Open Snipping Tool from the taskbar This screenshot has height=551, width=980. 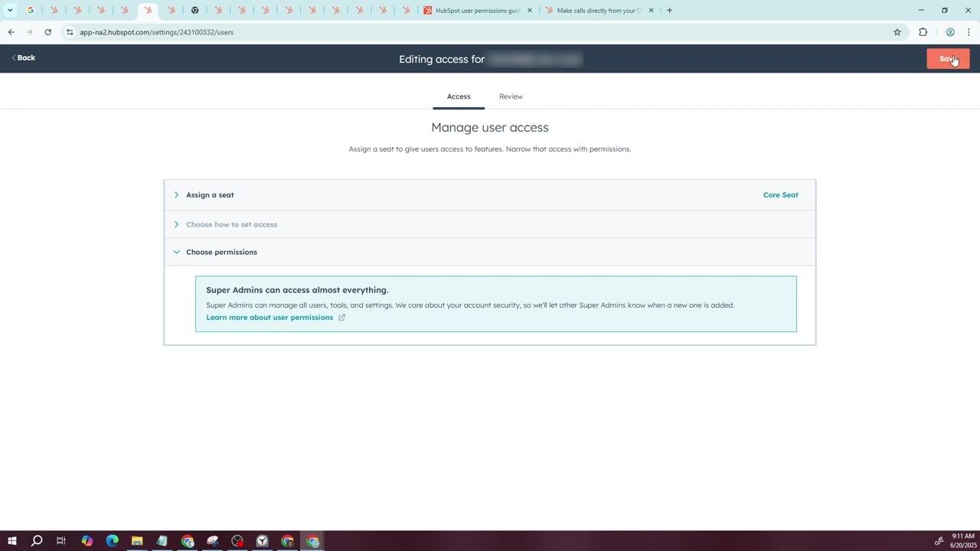[x=212, y=541]
